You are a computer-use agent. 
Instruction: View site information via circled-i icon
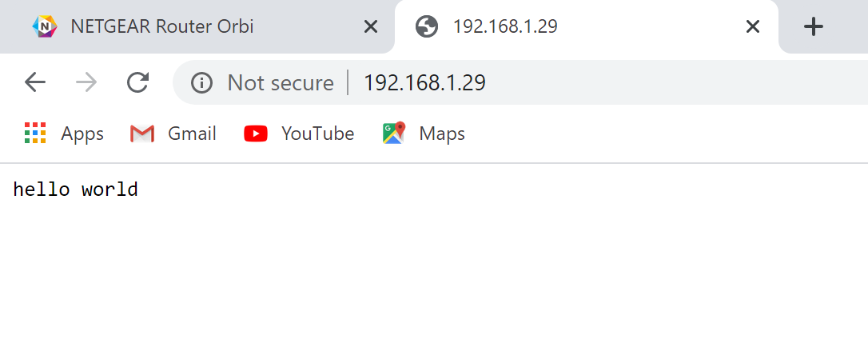pyautogui.click(x=201, y=82)
